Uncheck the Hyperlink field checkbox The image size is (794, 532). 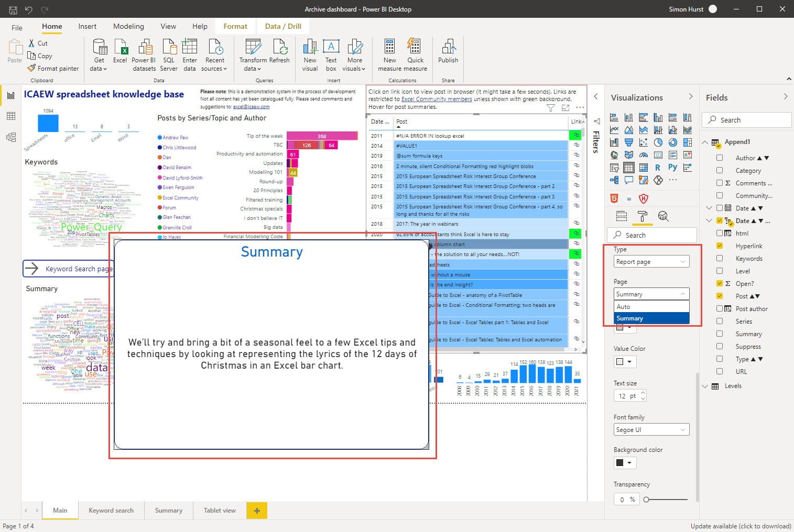[721, 246]
